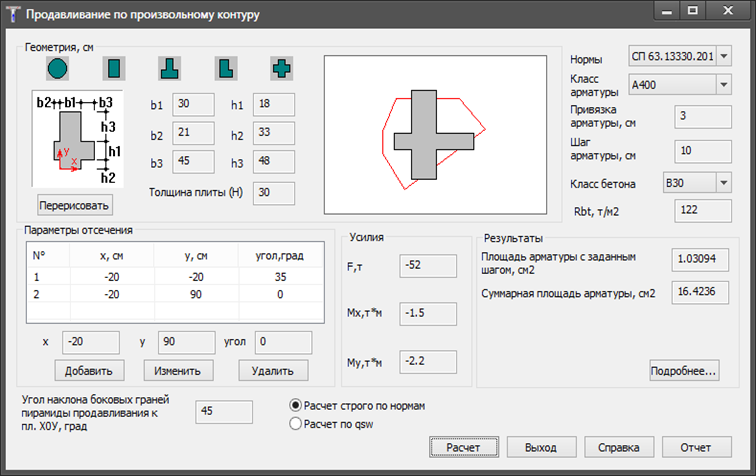Click the "y, см" column header
Screen dimensions: 756x476
tap(196, 256)
